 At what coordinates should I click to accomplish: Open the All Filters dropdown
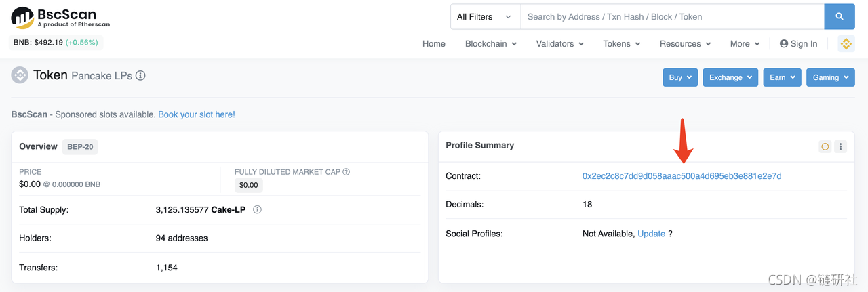(x=485, y=17)
